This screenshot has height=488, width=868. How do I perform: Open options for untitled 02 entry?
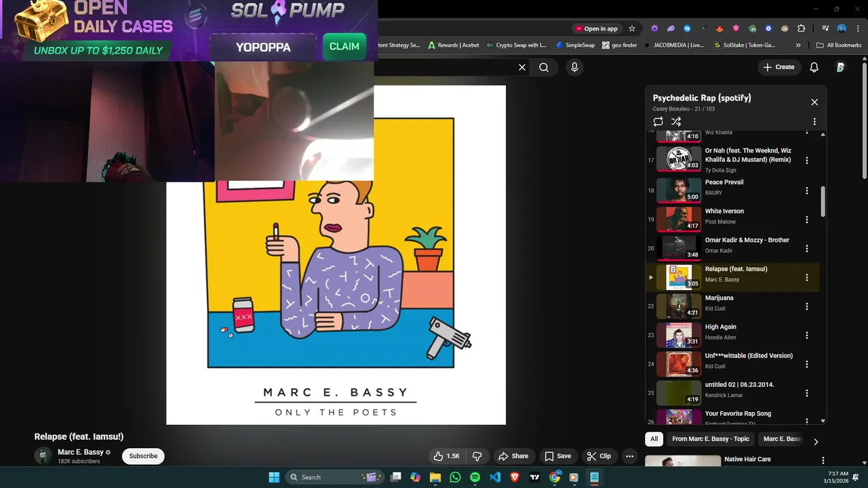[x=807, y=393]
